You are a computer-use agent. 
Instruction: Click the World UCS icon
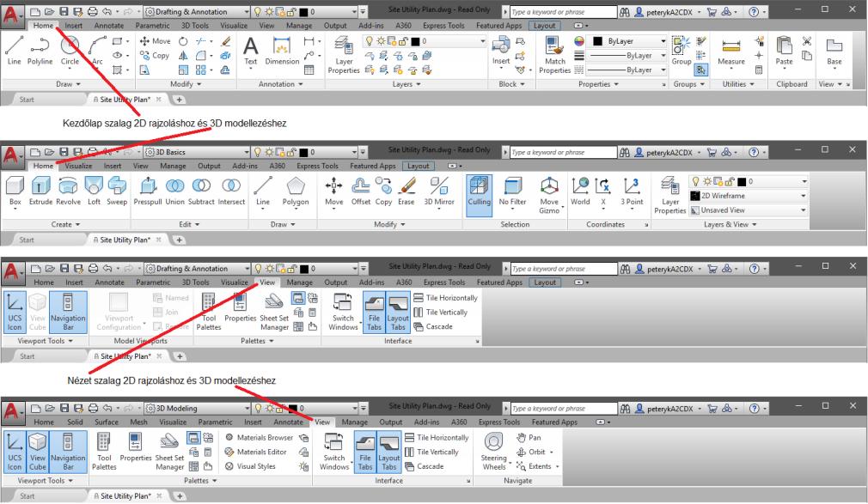(x=580, y=191)
